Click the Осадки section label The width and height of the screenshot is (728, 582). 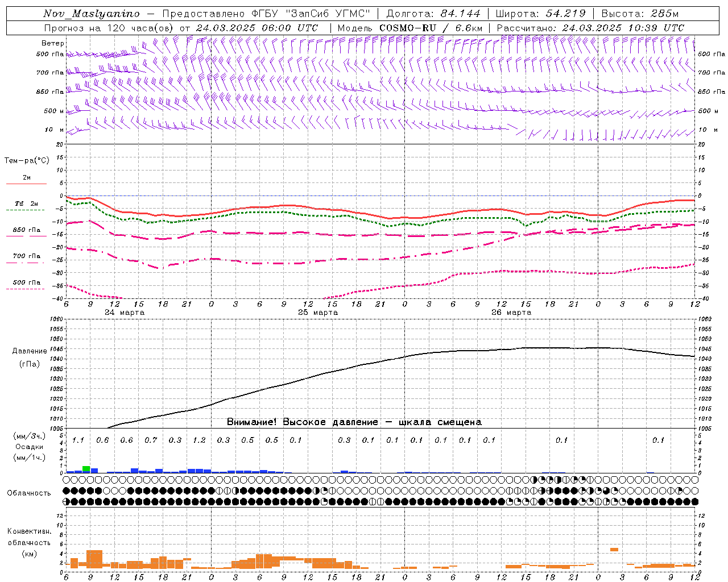(x=29, y=447)
